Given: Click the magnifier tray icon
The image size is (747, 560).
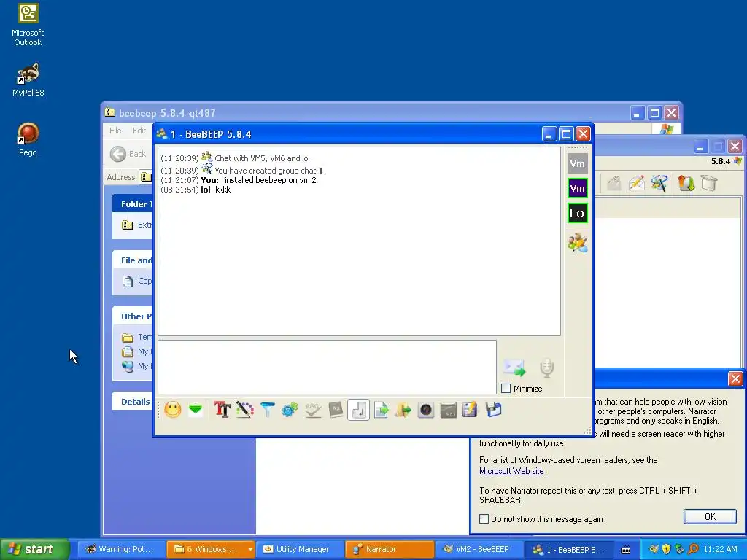Looking at the screenshot, I should click(x=693, y=549).
